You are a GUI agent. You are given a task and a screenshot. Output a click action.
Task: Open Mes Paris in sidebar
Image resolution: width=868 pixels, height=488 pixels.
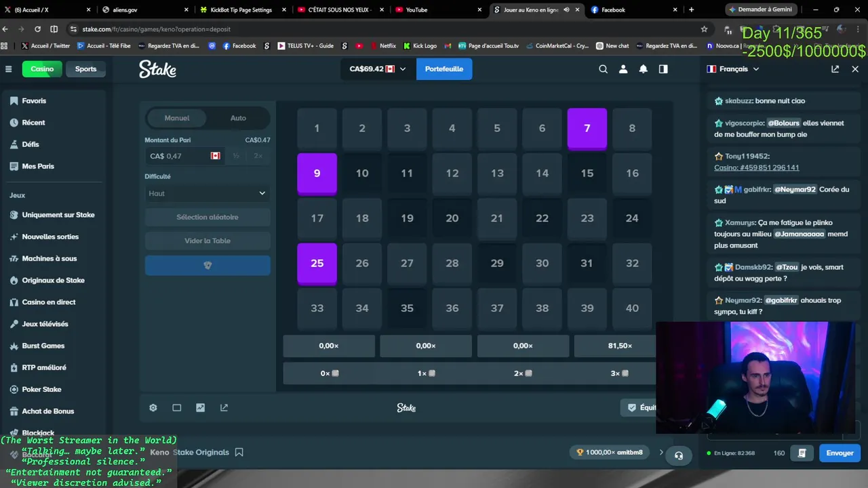(x=54, y=166)
